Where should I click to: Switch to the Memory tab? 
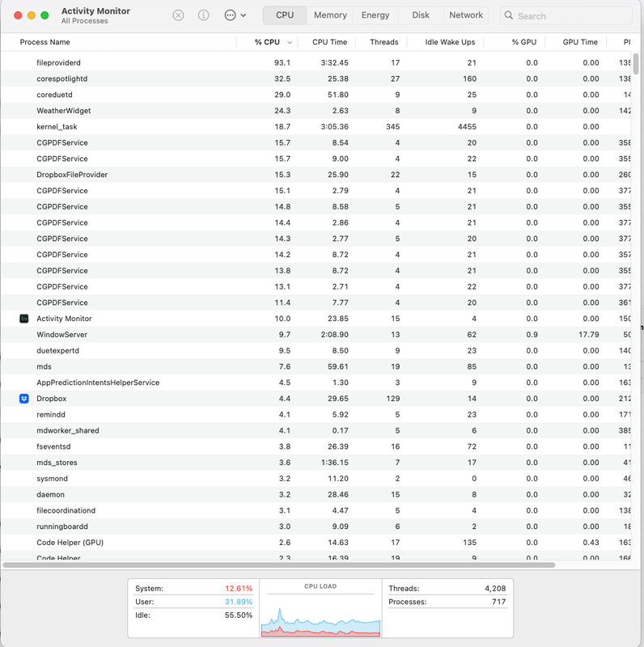(330, 15)
